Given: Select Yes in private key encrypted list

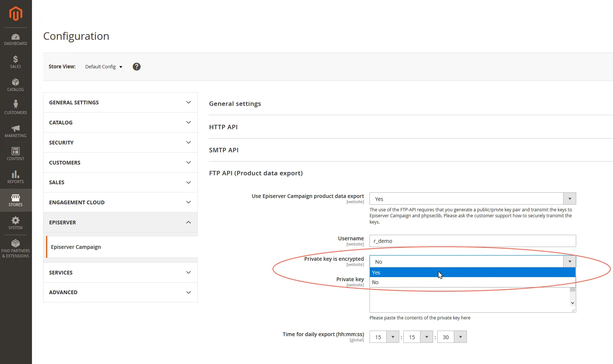Looking at the screenshot, I should point(472,273).
